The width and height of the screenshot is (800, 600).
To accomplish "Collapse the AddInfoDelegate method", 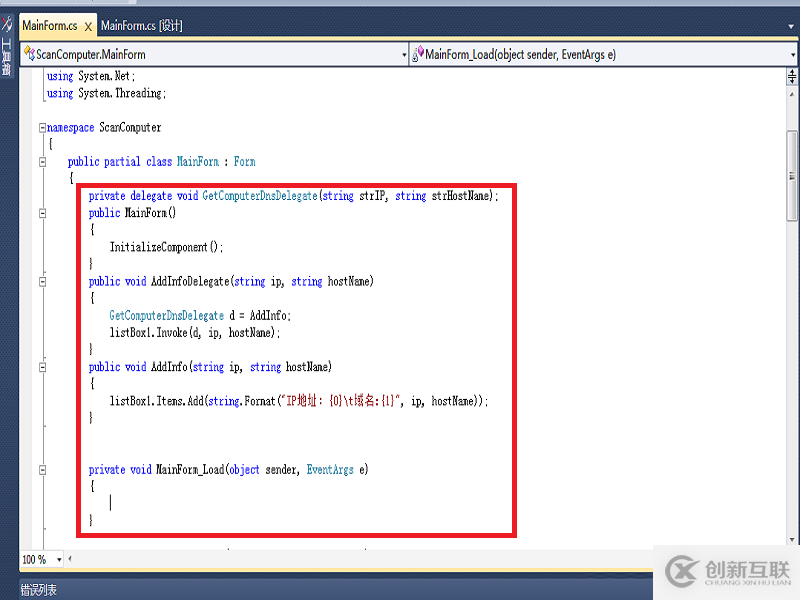I will point(42,282).
